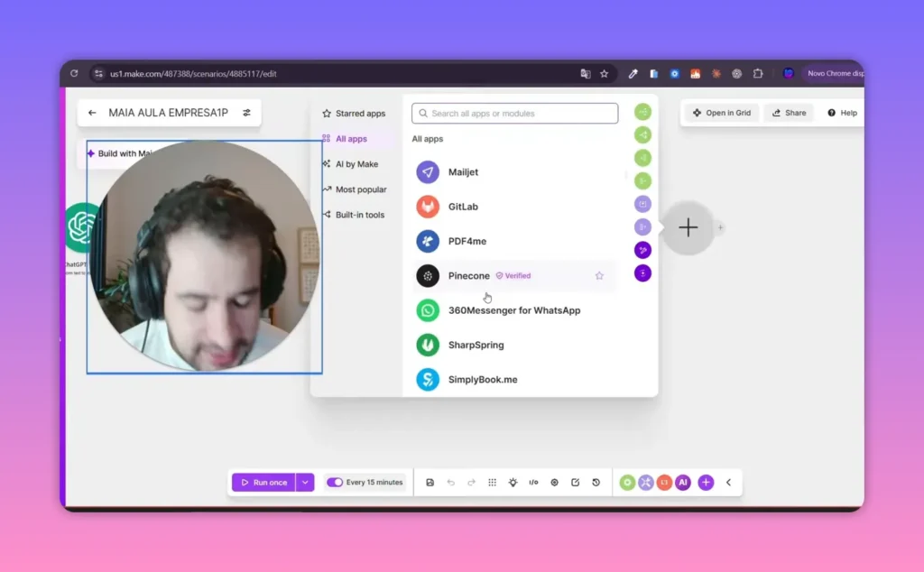The height and width of the screenshot is (572, 924).
Task: Open the Starred apps category
Action: (354, 113)
